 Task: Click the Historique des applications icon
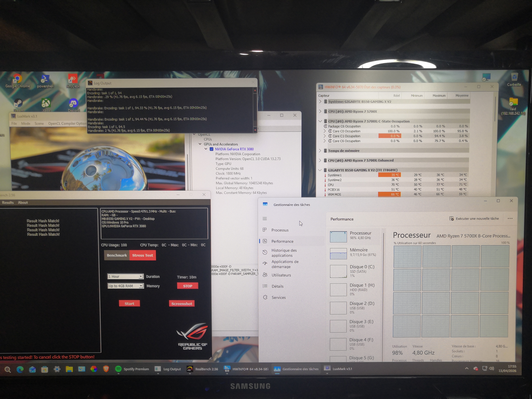tap(265, 252)
